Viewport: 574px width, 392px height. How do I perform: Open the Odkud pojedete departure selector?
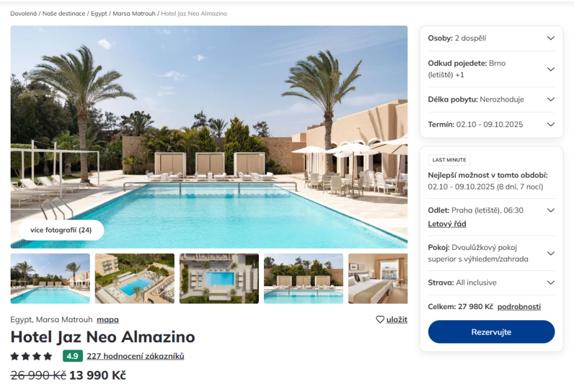pos(491,69)
